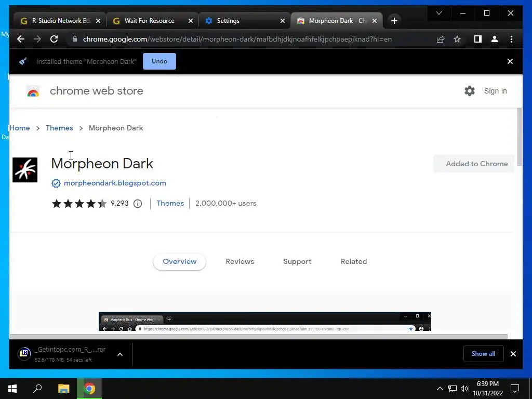This screenshot has width=532, height=399.
Task: Close the downloads bar
Action: click(513, 354)
